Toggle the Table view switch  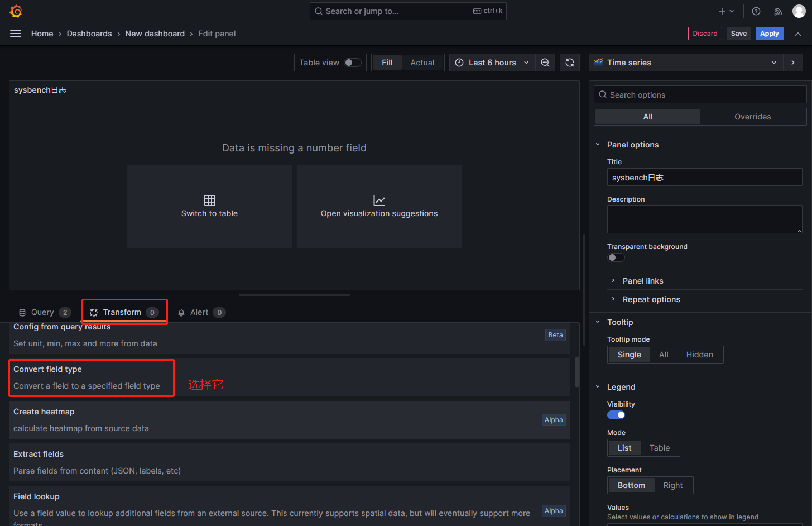[x=353, y=63]
